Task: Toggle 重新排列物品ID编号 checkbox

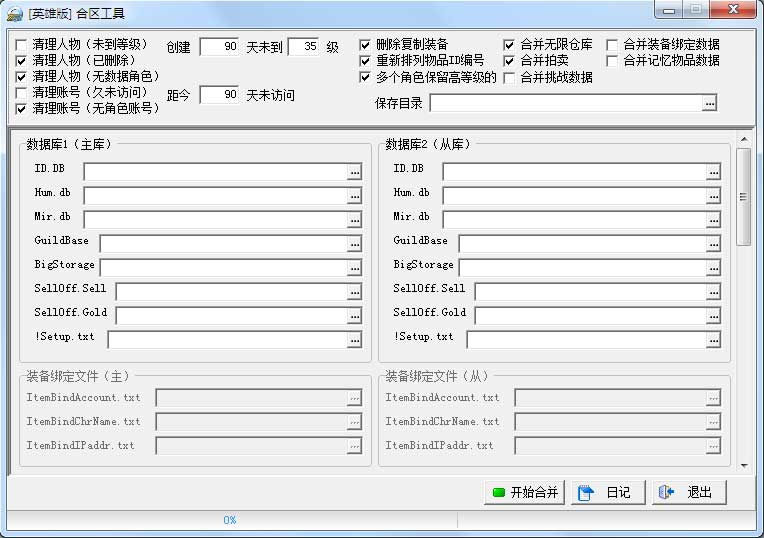Action: tap(364, 61)
